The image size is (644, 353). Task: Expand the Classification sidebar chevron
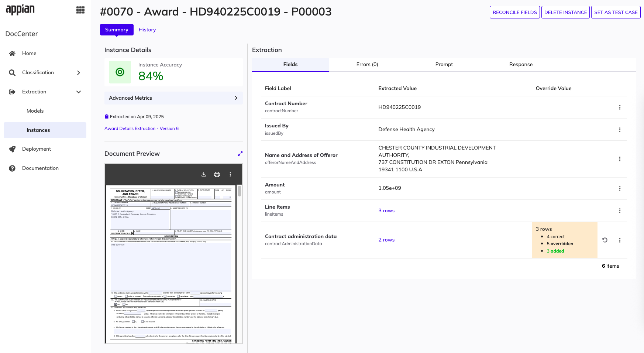pos(79,73)
